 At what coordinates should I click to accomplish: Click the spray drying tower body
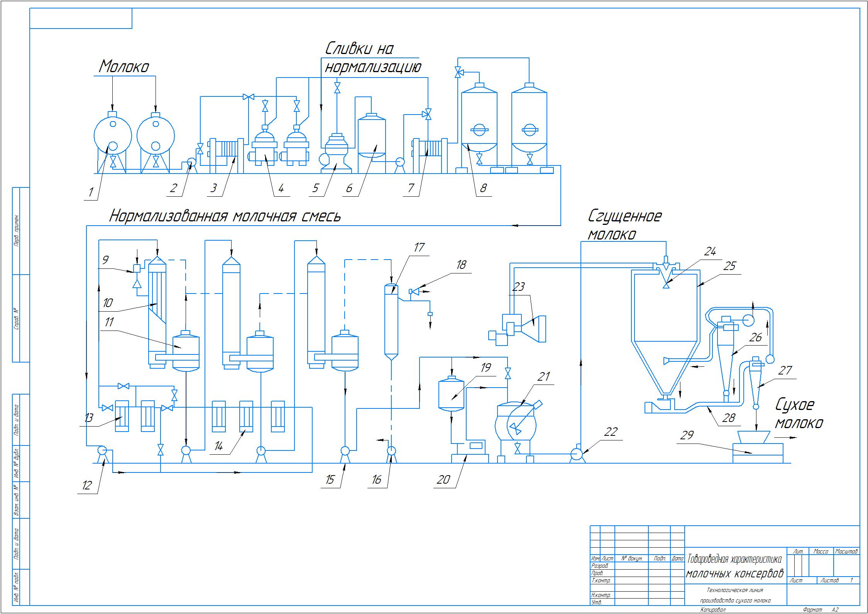666,332
